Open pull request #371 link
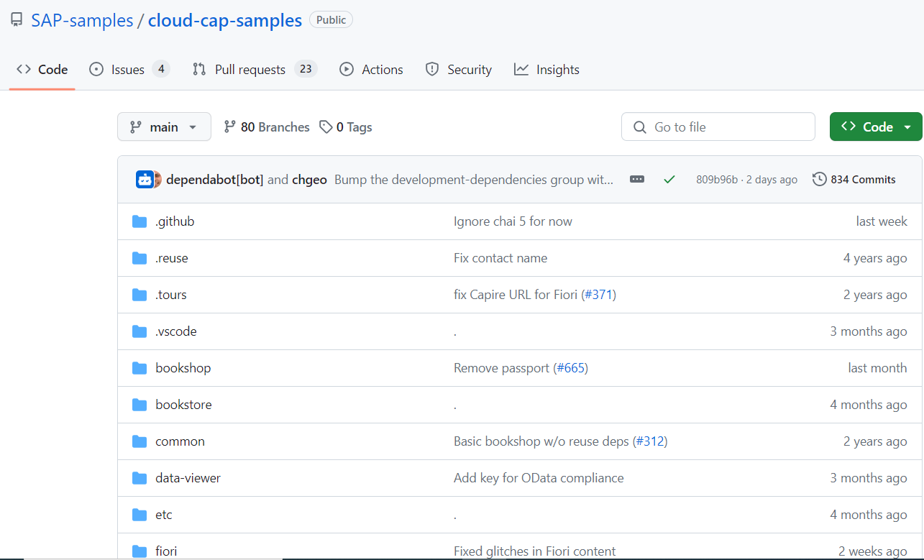The width and height of the screenshot is (924, 560). click(x=598, y=295)
